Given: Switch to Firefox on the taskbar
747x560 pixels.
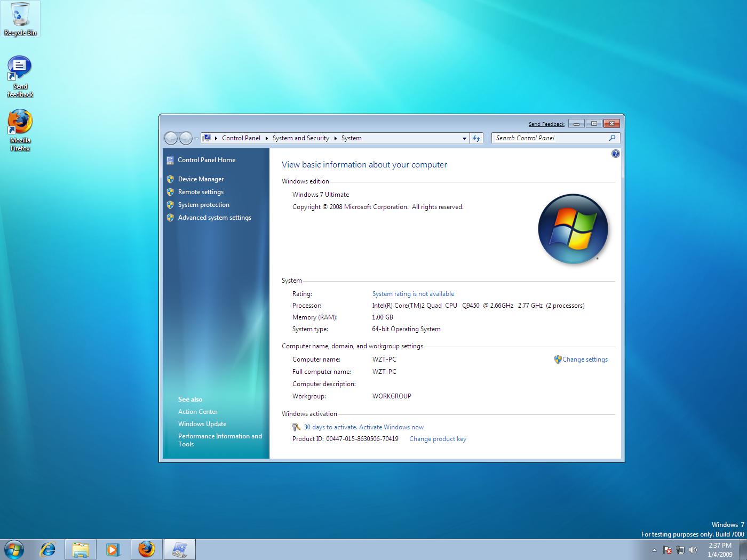Looking at the screenshot, I should click(x=146, y=549).
